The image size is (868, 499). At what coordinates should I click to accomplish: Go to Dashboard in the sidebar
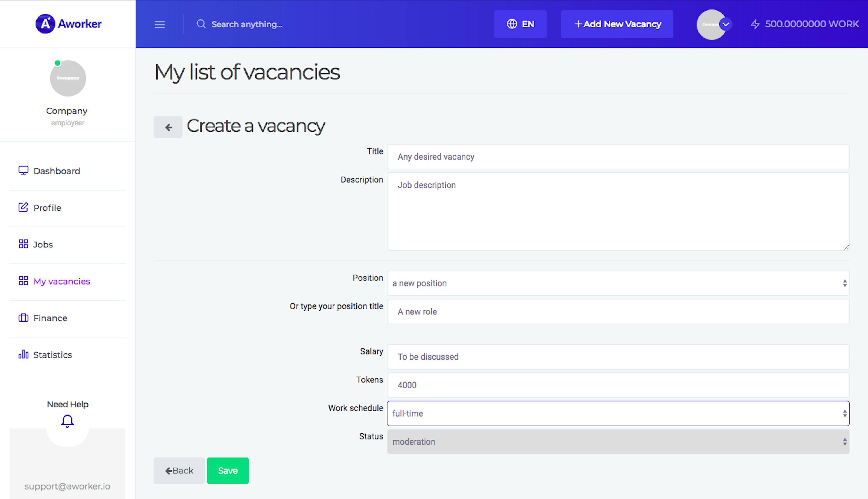pos(57,171)
